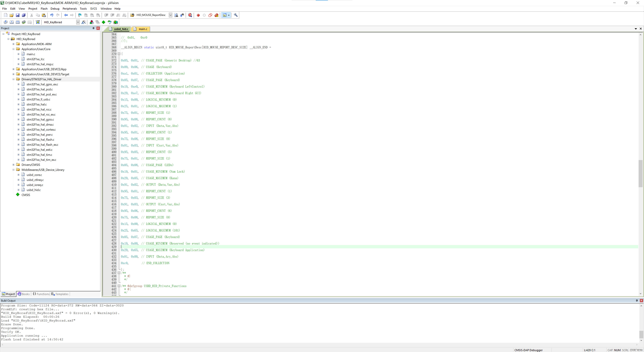
Task: Select main.c in the project tree
Action: pyautogui.click(x=31, y=54)
